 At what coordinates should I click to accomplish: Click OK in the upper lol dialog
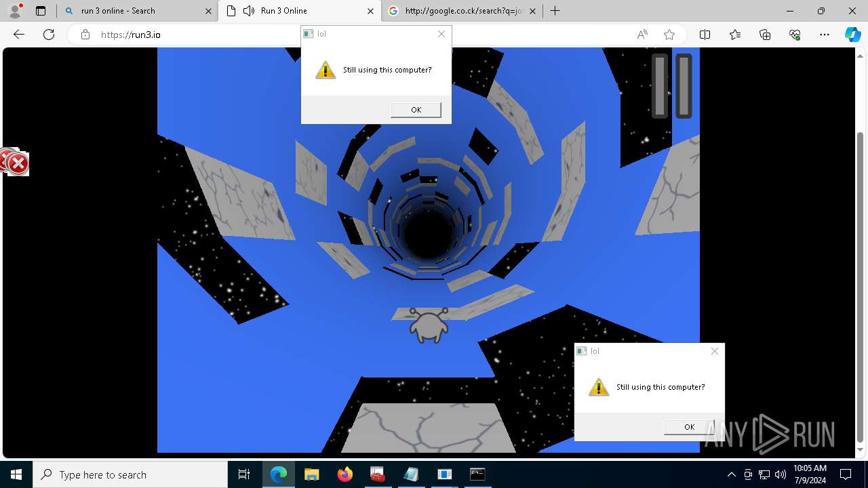[416, 110]
